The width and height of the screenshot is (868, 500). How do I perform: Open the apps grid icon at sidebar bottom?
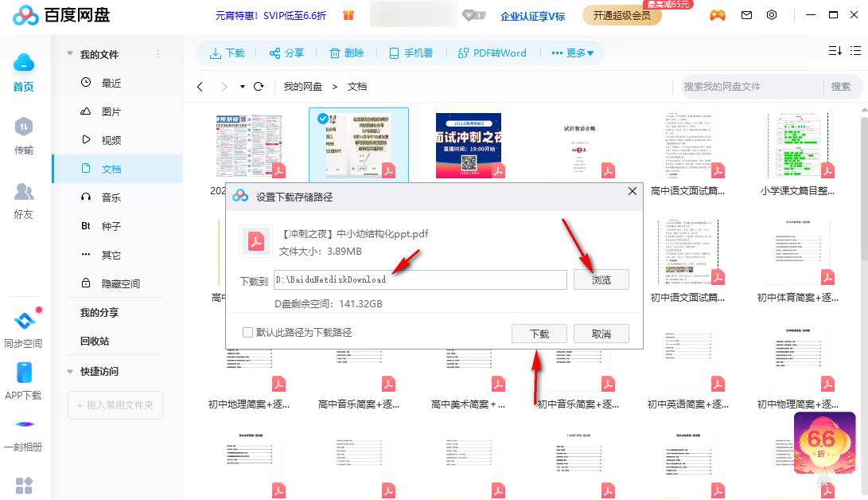tap(23, 486)
